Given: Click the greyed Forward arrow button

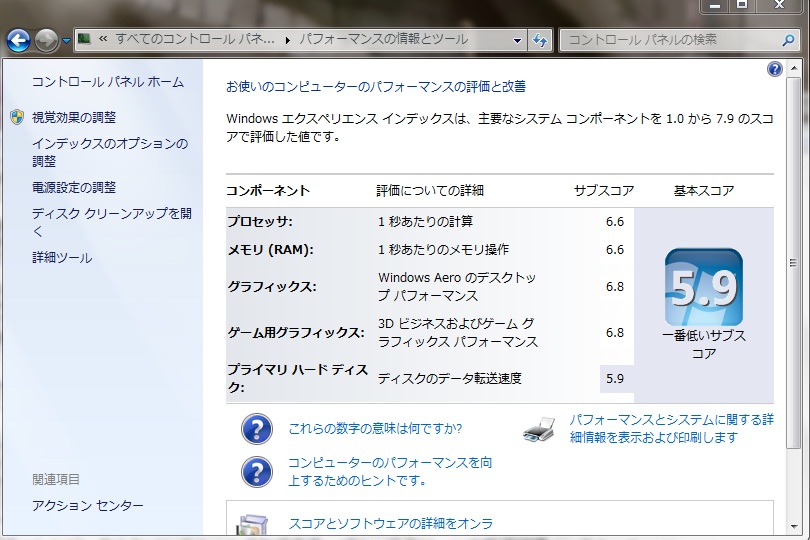Looking at the screenshot, I should pyautogui.click(x=46, y=40).
